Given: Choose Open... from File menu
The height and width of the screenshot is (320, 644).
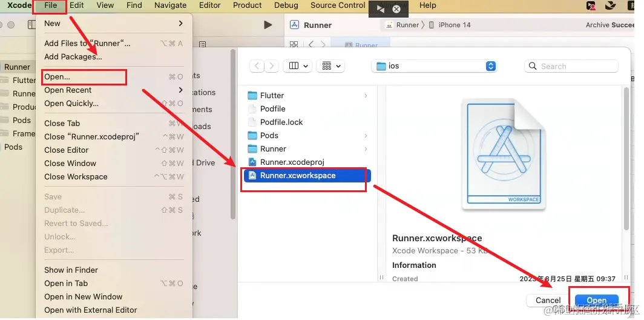Looking at the screenshot, I should pyautogui.click(x=114, y=77).
